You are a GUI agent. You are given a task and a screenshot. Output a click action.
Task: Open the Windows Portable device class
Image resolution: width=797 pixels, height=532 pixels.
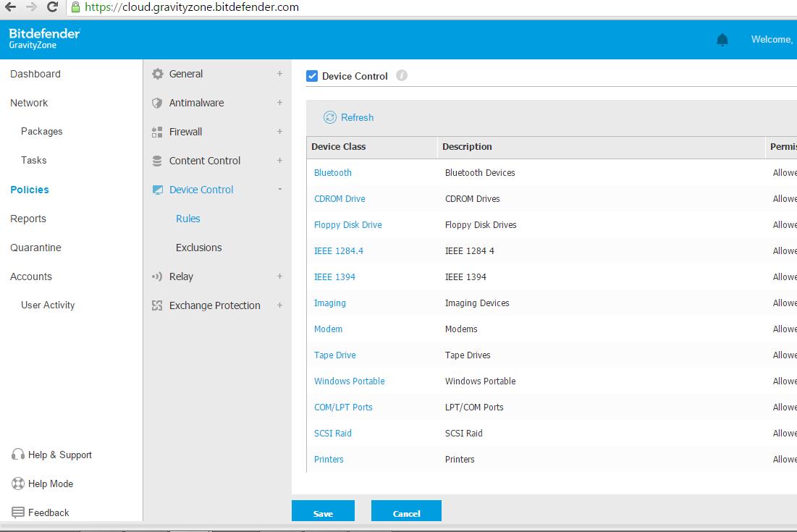point(349,381)
